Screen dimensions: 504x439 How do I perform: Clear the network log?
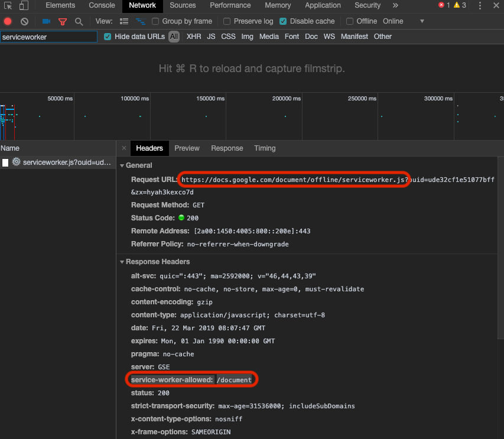point(24,21)
